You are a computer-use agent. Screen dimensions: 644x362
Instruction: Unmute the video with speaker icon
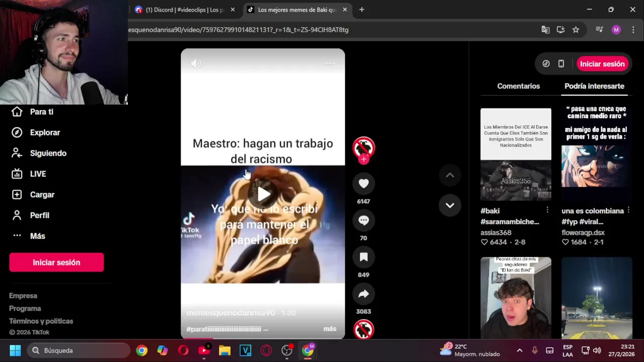[x=196, y=63]
